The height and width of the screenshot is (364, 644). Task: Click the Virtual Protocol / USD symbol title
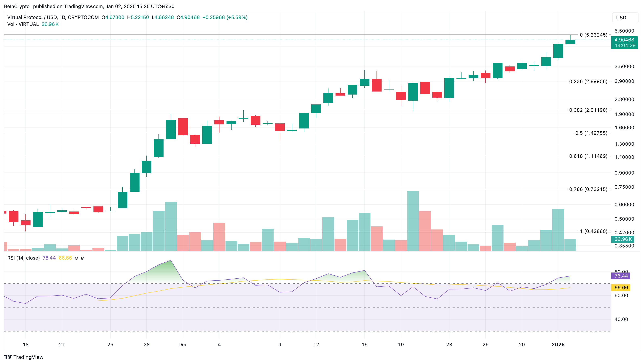click(x=32, y=17)
